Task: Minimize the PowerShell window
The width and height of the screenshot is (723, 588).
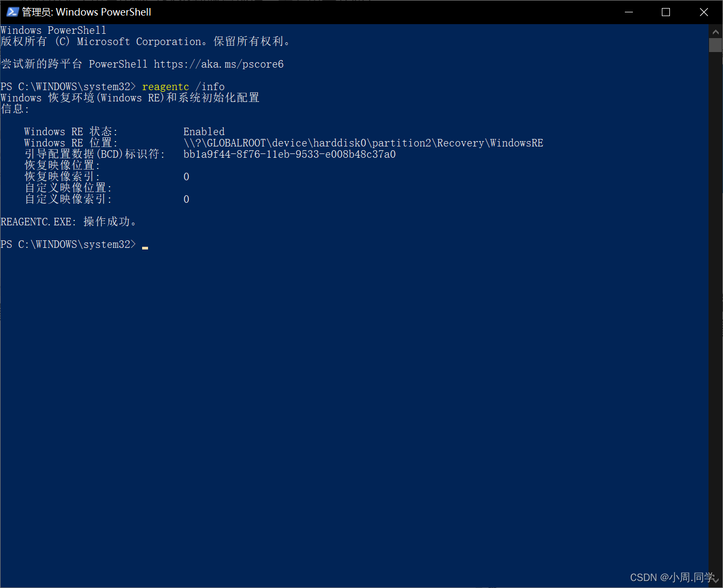Action: (629, 12)
